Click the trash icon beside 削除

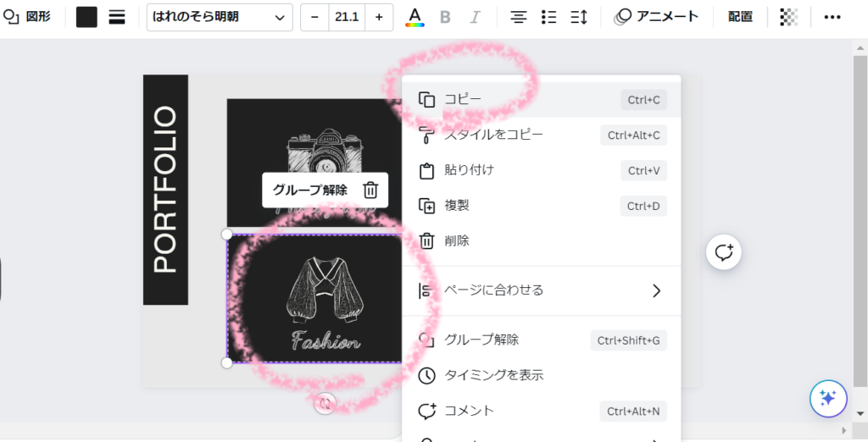tap(426, 241)
